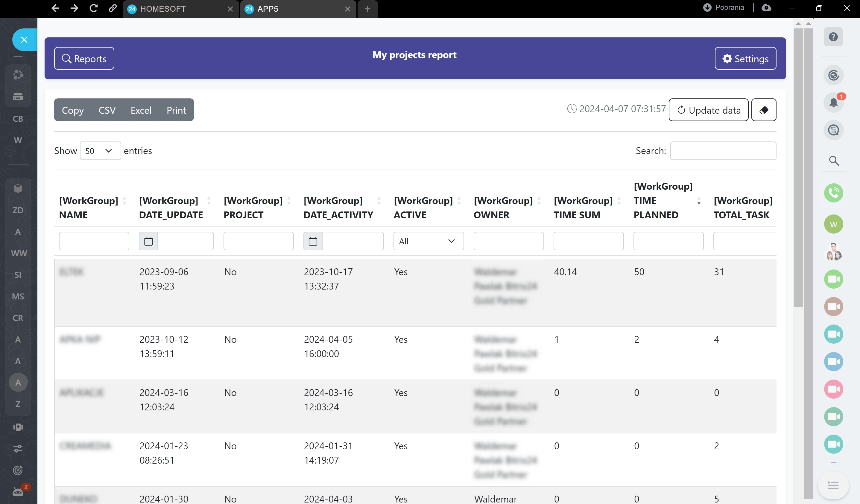This screenshot has width=860, height=504.
Task: Sort by the TIME PLANNED column arrows
Action: pos(699,201)
